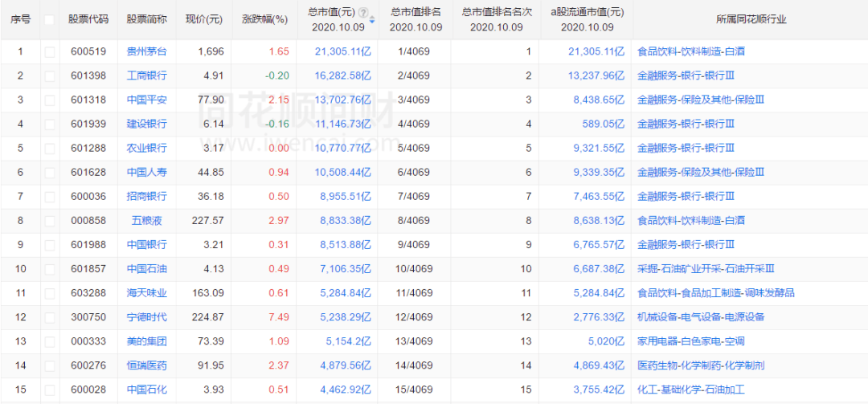Click market cap value 21,305.11亿 in 总市值 column

point(342,52)
